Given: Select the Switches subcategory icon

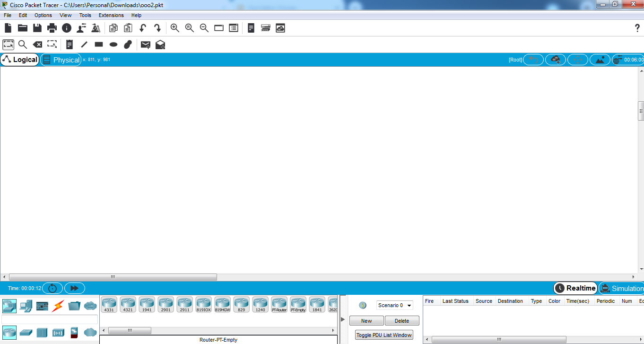Looking at the screenshot, I should coord(26,332).
